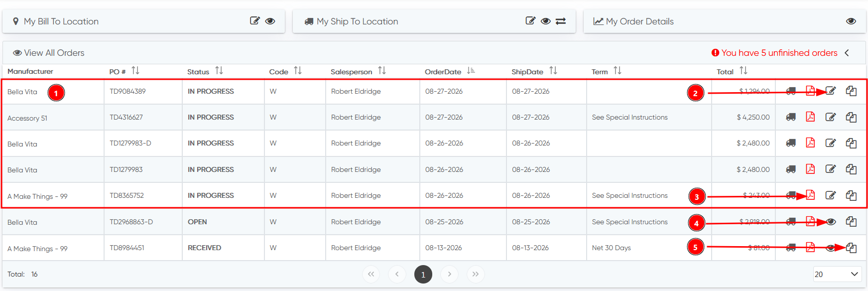Go to next page of orders
Image resolution: width=868 pixels, height=291 pixels.
449,274
